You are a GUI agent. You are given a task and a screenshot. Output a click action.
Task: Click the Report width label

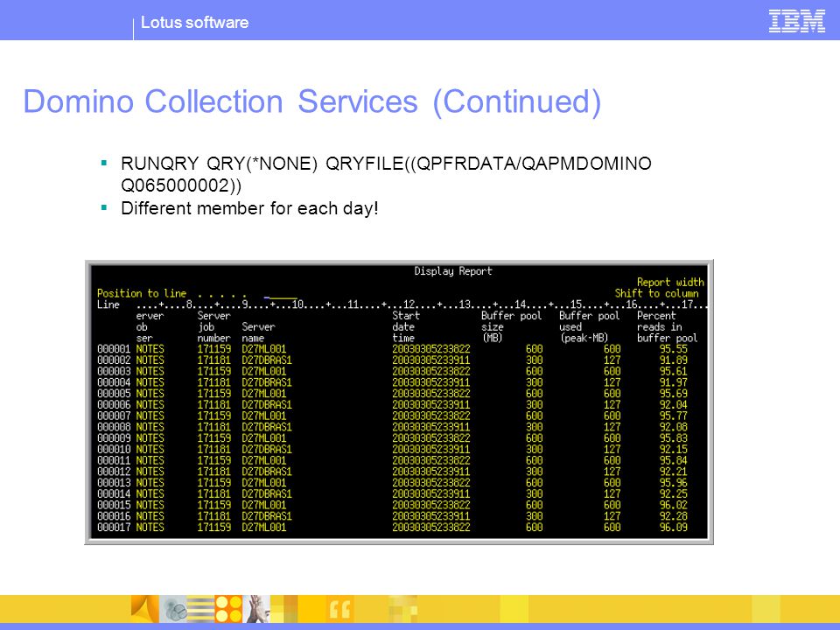(x=670, y=283)
